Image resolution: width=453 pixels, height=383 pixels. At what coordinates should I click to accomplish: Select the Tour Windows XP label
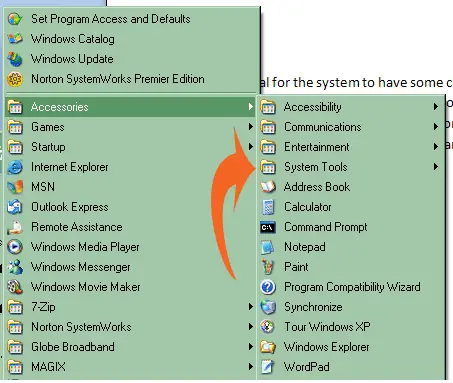pyautogui.click(x=327, y=327)
